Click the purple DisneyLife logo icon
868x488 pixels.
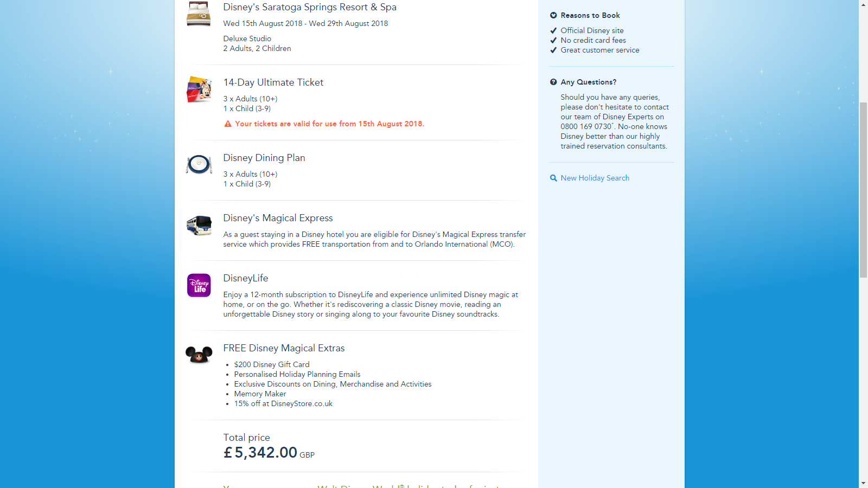click(199, 285)
